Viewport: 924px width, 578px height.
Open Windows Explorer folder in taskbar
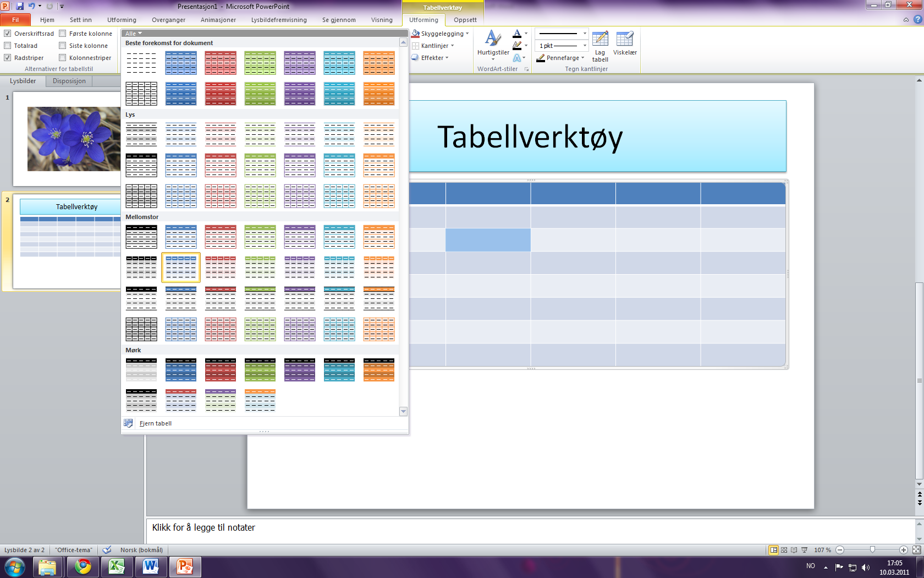coord(48,566)
